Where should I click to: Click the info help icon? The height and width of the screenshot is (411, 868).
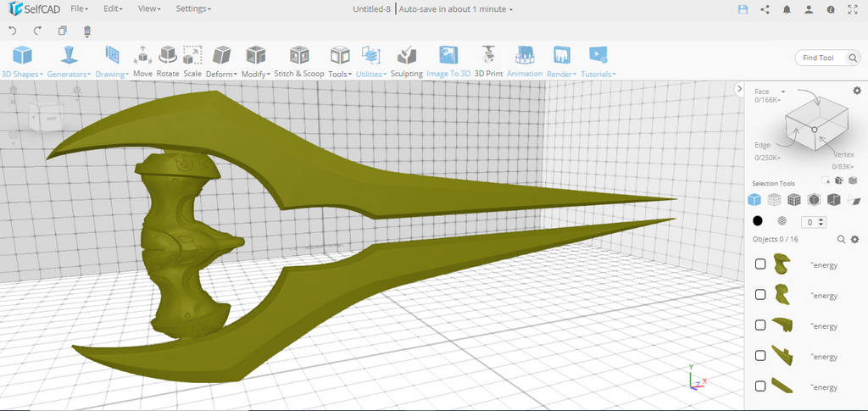pos(831,9)
